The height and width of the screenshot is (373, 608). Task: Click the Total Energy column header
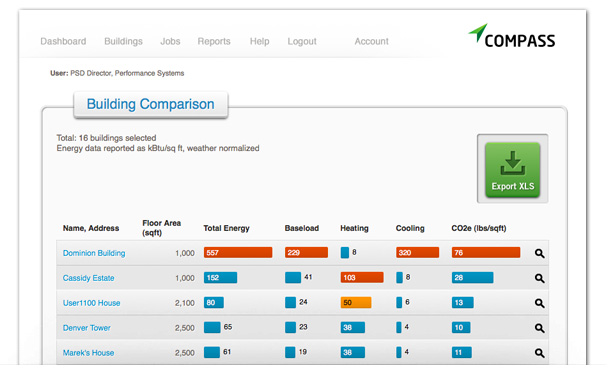pyautogui.click(x=226, y=228)
